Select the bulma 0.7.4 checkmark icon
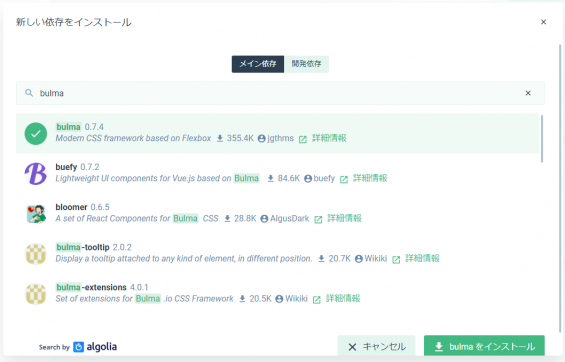Screen dimensions: 565x362 [x=36, y=134]
